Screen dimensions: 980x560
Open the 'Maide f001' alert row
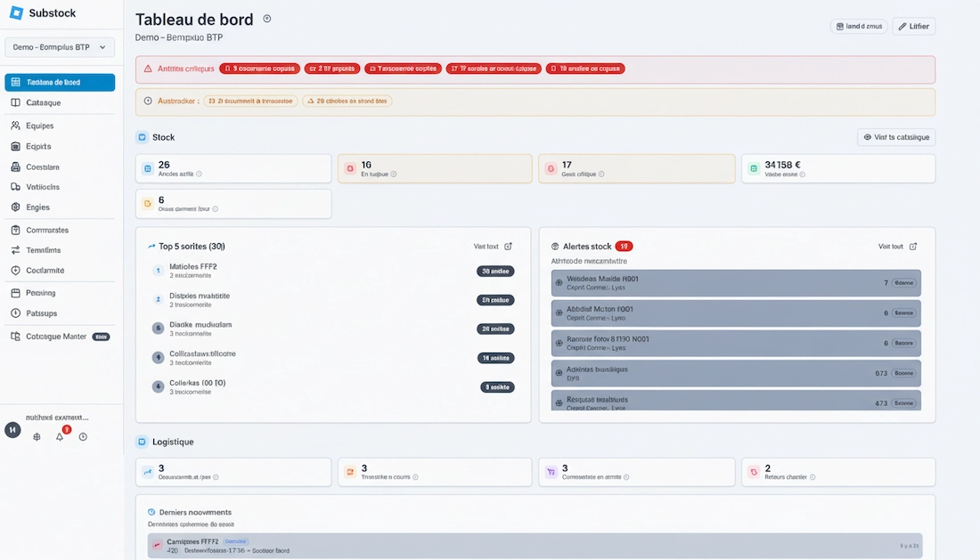pyautogui.click(x=736, y=283)
